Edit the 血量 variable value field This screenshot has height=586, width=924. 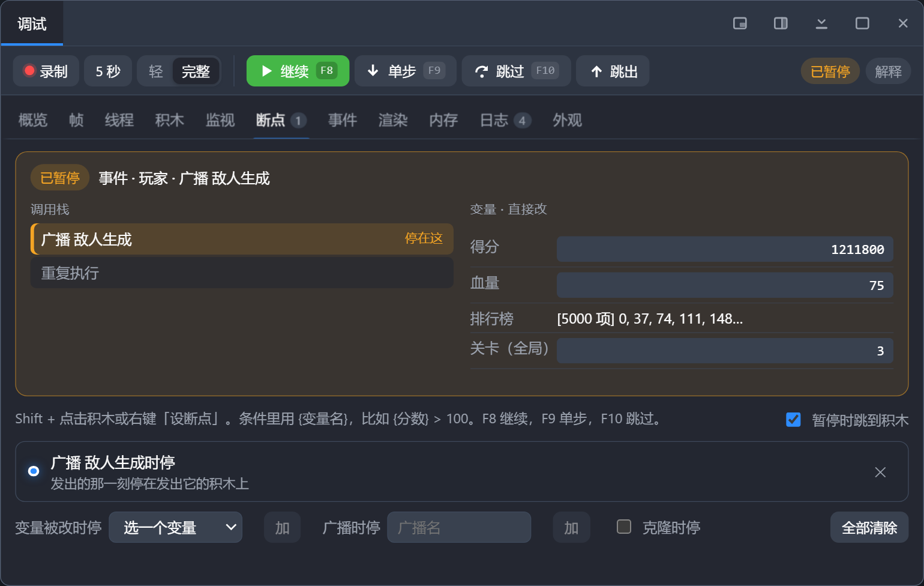pos(725,285)
